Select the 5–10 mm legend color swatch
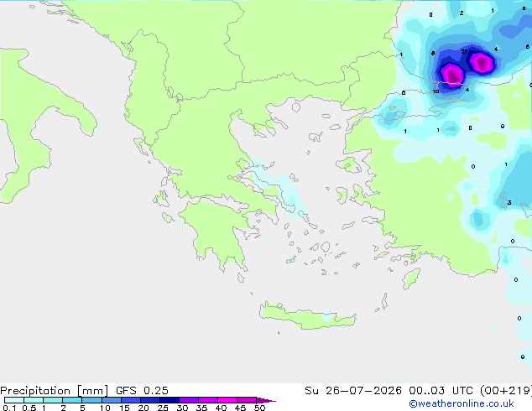The image size is (532, 411). (x=91, y=400)
